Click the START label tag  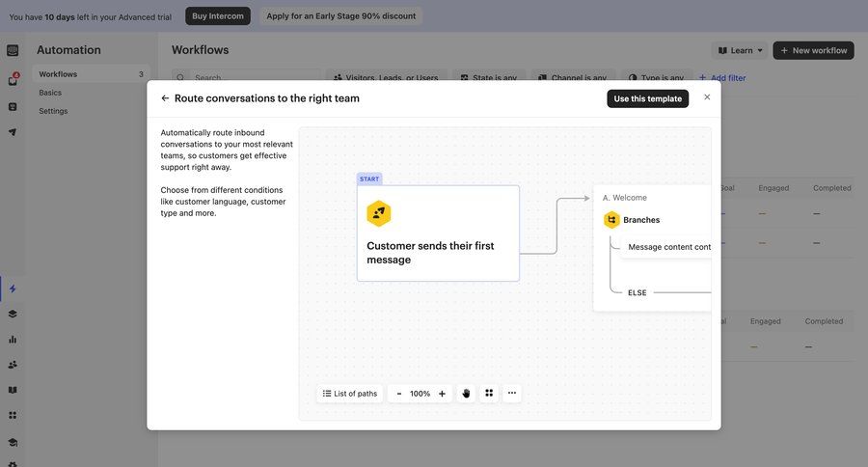click(x=369, y=179)
